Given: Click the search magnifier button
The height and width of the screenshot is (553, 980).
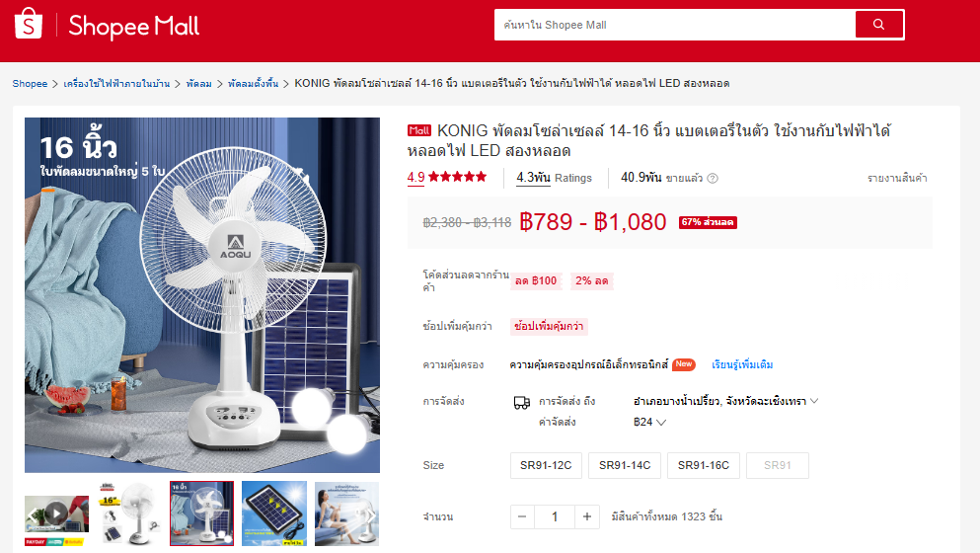Looking at the screenshot, I should point(878,25).
